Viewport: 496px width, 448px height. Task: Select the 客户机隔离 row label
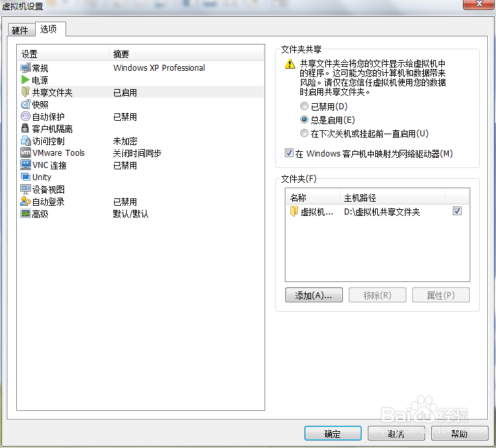click(52, 129)
